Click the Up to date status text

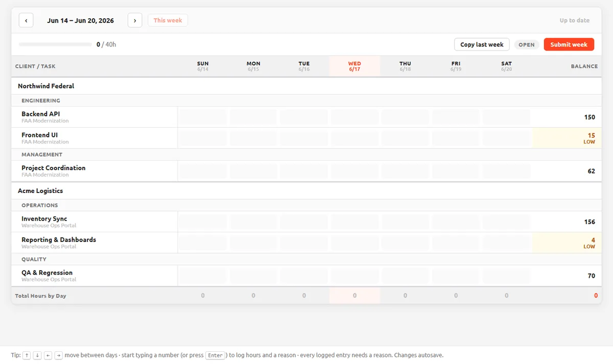[575, 20]
